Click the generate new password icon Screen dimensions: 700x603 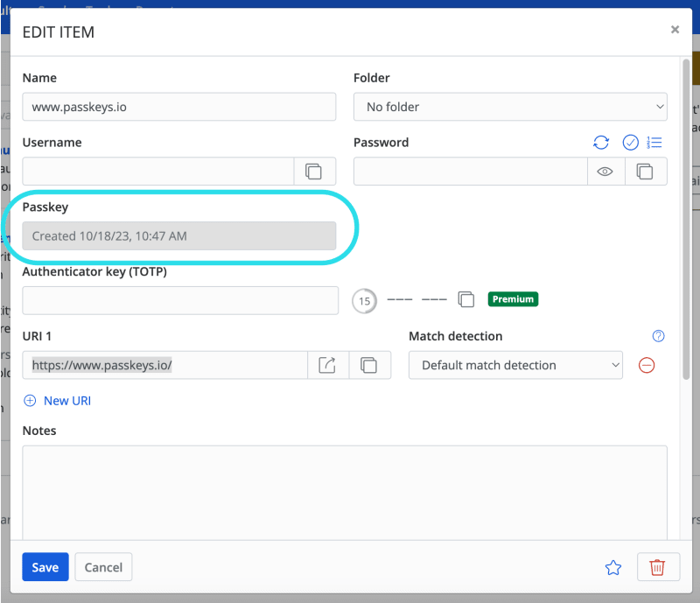602,142
